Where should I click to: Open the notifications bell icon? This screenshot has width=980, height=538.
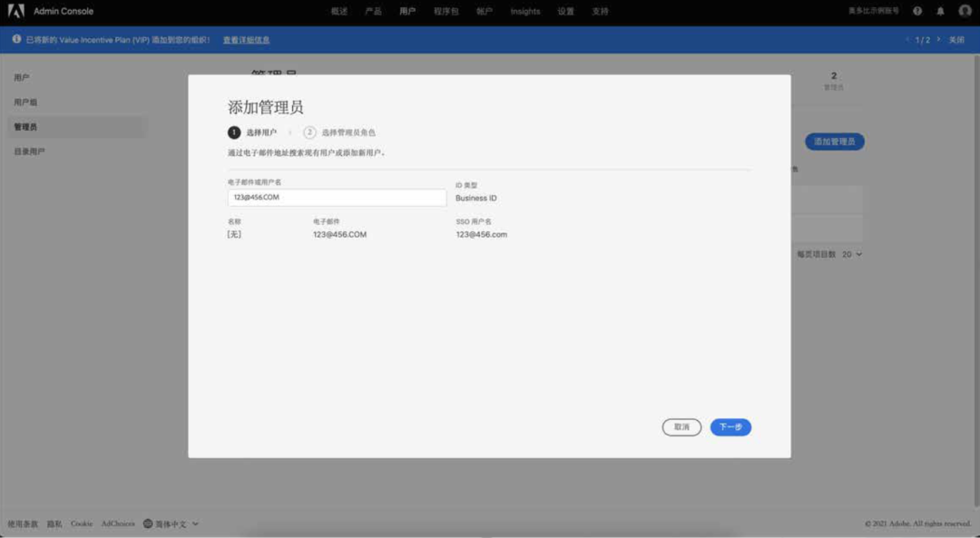coord(941,11)
